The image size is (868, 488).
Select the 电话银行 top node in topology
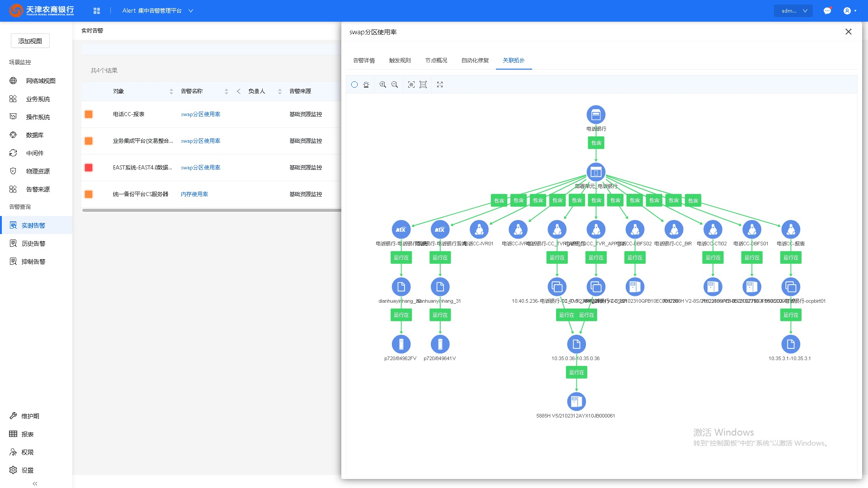(x=596, y=115)
